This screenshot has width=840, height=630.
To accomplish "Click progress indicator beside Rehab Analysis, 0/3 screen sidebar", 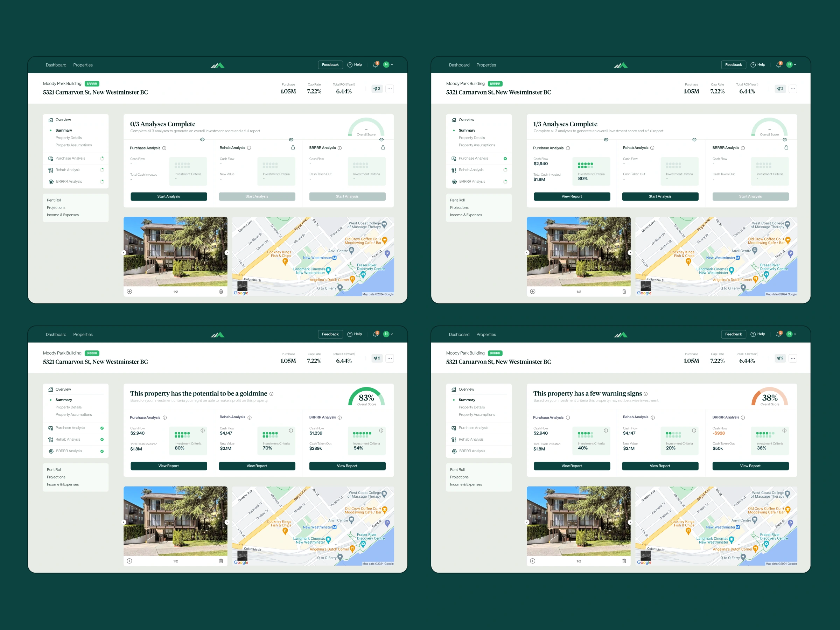I will (102, 170).
